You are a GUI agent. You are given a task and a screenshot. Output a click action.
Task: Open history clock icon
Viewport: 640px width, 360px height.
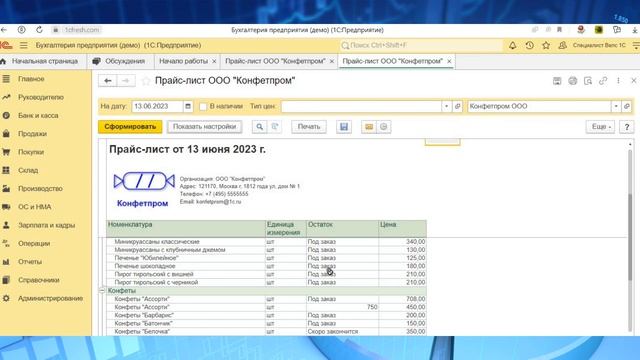529,45
